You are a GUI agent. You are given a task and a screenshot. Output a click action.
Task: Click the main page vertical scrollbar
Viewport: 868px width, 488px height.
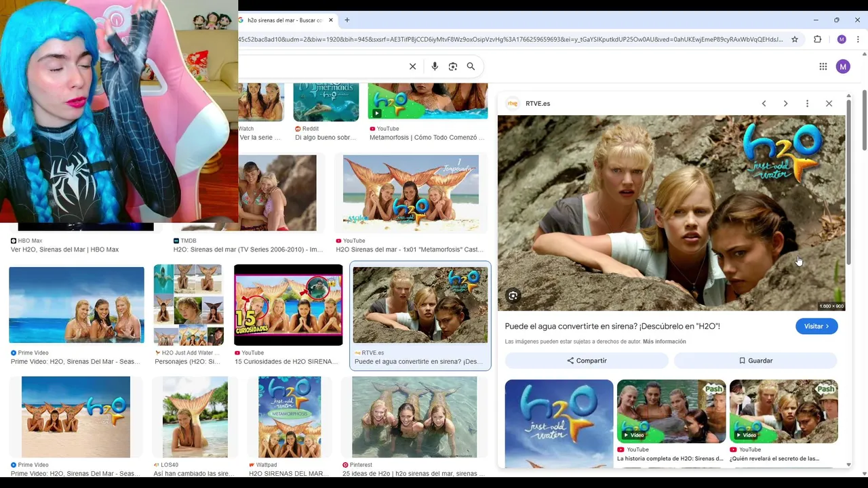click(x=864, y=121)
